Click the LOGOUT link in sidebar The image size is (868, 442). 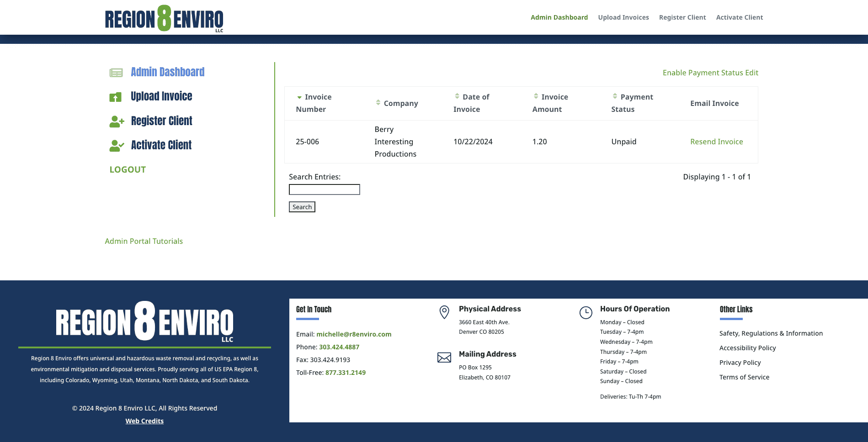[x=128, y=169]
